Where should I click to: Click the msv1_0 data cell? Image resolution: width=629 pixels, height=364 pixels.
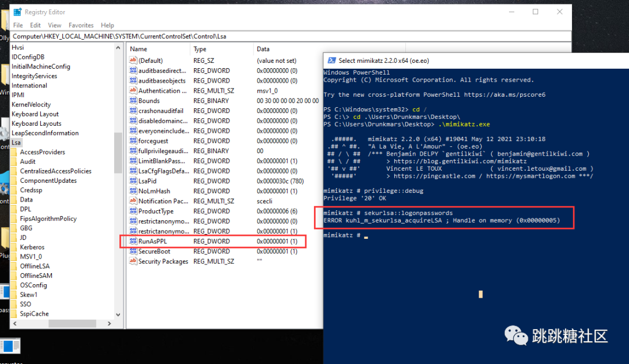click(267, 91)
